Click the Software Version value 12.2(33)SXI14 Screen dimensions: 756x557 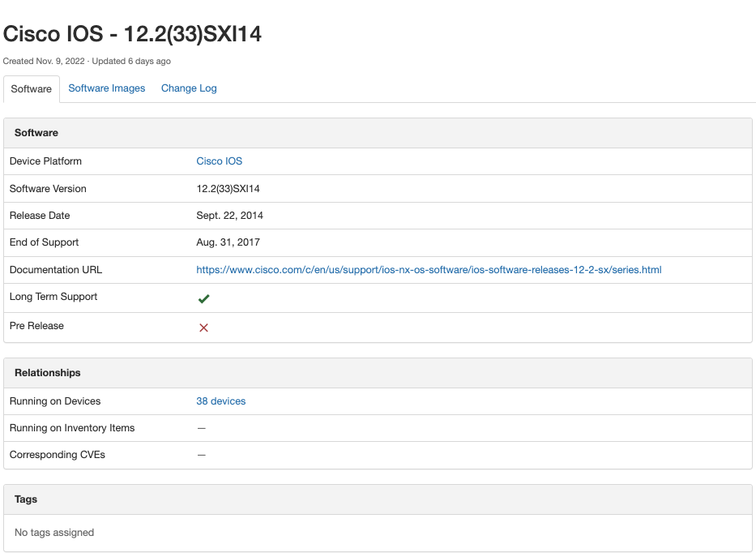coord(228,189)
